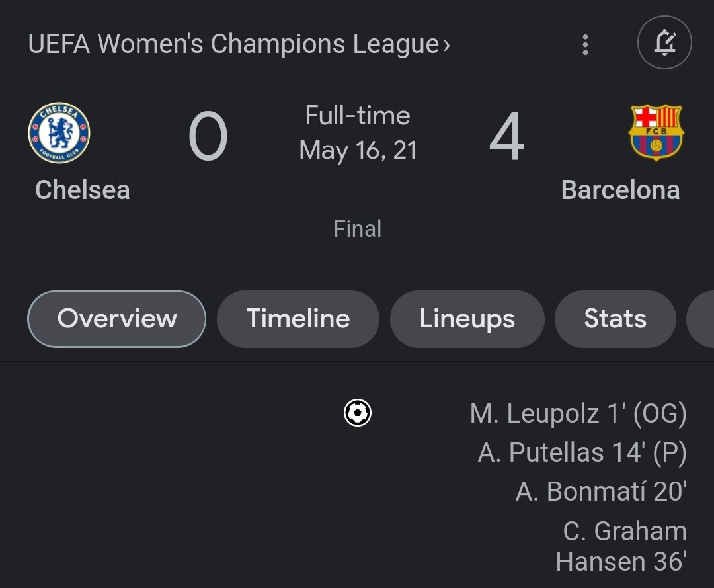
Task: Click the Barcelona team name
Action: coord(620,190)
